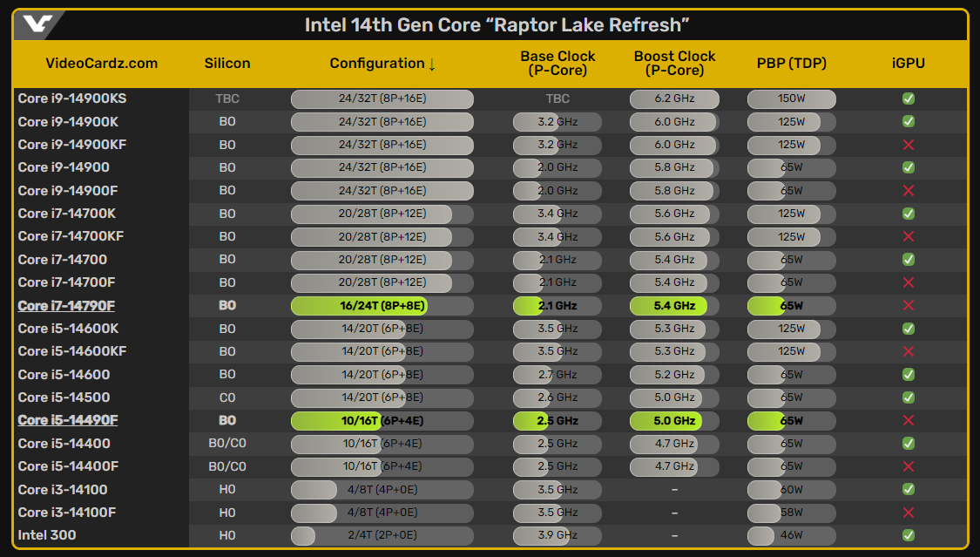The width and height of the screenshot is (980, 557).
Task: Click the 3.9 GHz base clock bar
Action: pos(558,536)
